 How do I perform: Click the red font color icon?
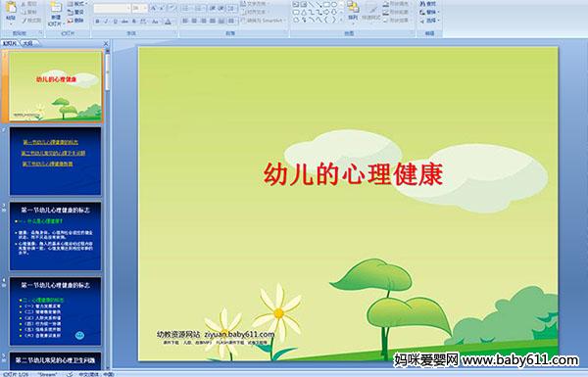(168, 22)
